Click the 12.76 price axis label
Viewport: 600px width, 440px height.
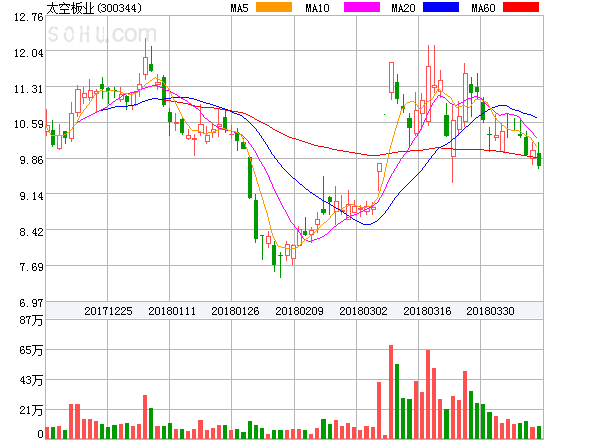point(29,17)
